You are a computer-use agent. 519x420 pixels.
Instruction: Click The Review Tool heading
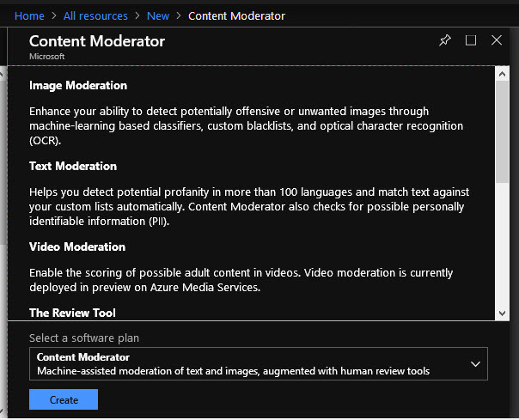72,313
